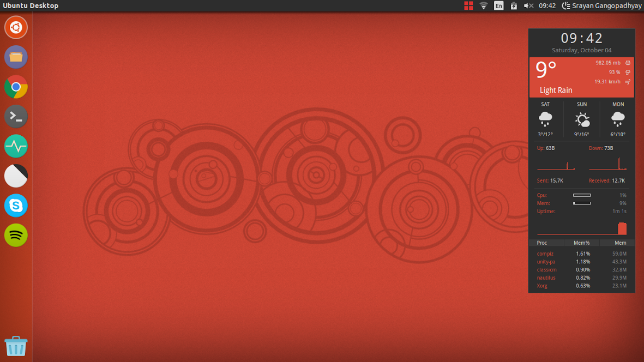Click the SUN partly sunny forecast icon
This screenshot has width=644, height=362.
[582, 119]
